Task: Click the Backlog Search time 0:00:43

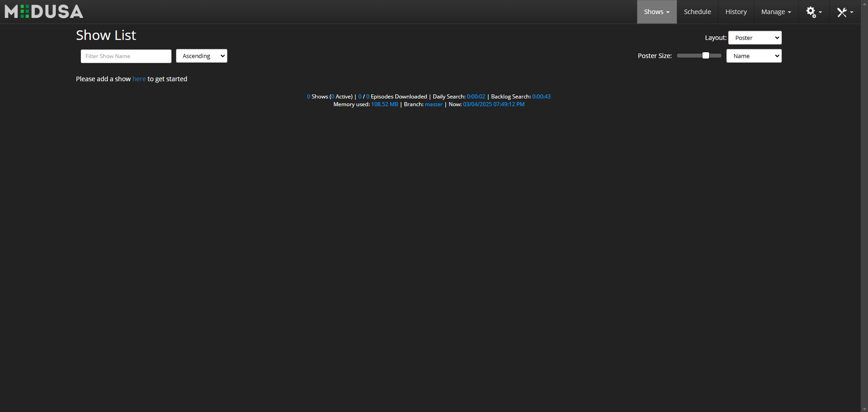Action: click(541, 97)
